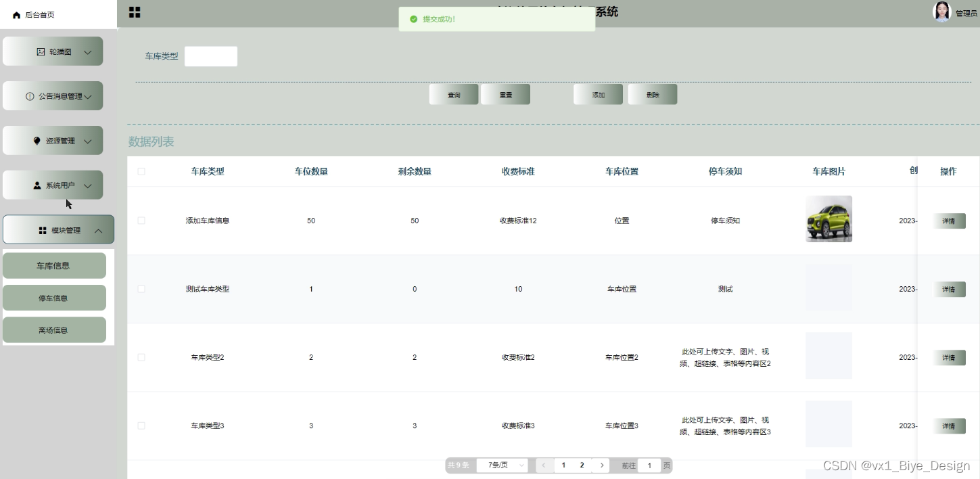Expand the 公告消息管理 menu chevron

(x=87, y=97)
